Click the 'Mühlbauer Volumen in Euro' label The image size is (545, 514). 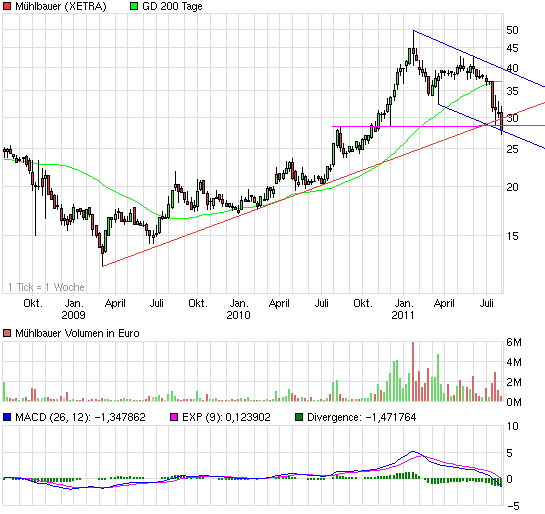tap(77, 333)
